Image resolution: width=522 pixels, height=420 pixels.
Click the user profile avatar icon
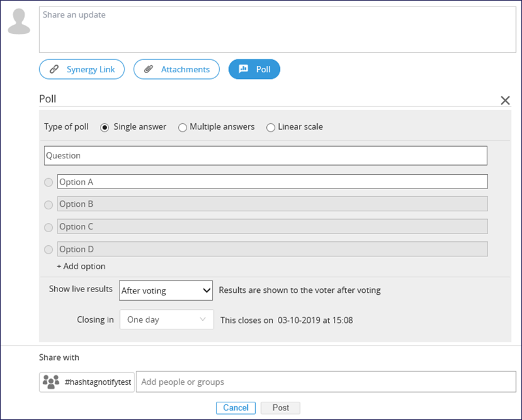click(19, 22)
